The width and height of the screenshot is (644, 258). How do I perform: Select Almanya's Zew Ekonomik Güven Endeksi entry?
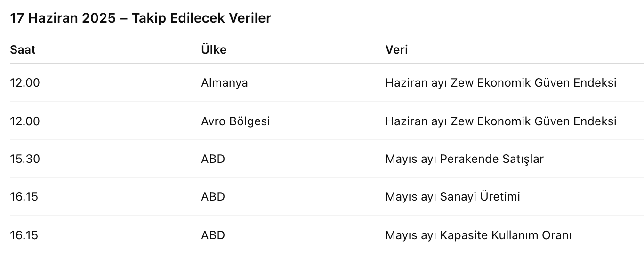tap(500, 83)
